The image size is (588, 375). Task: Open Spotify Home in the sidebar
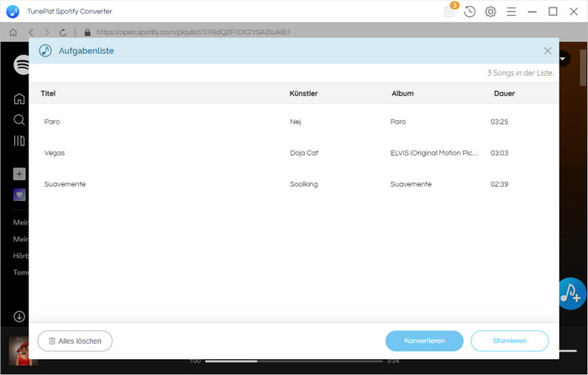tap(19, 98)
